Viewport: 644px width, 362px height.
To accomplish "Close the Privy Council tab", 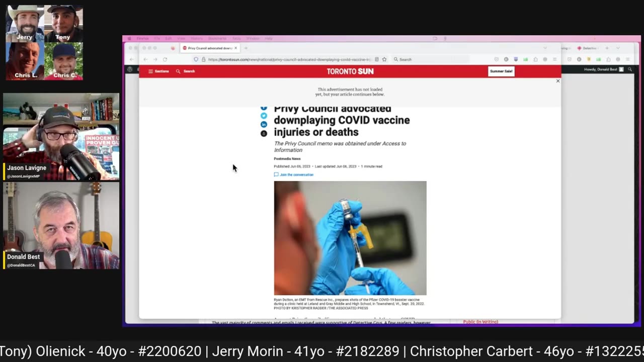I will click(235, 48).
